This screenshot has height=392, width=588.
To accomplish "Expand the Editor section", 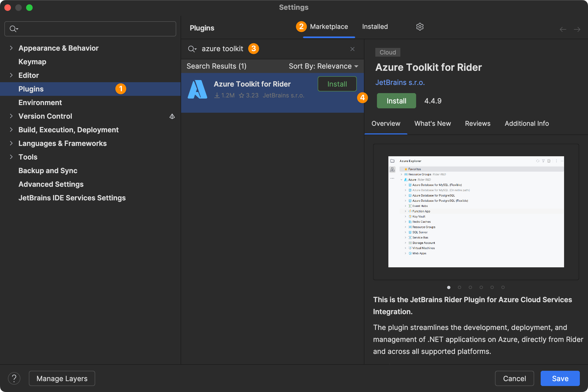I will click(11, 75).
